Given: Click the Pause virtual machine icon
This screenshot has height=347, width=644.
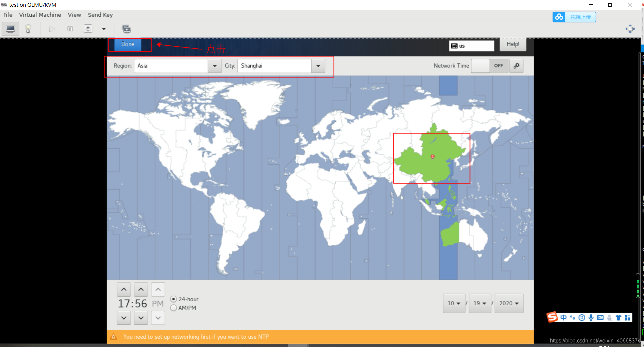Looking at the screenshot, I should 70,29.
